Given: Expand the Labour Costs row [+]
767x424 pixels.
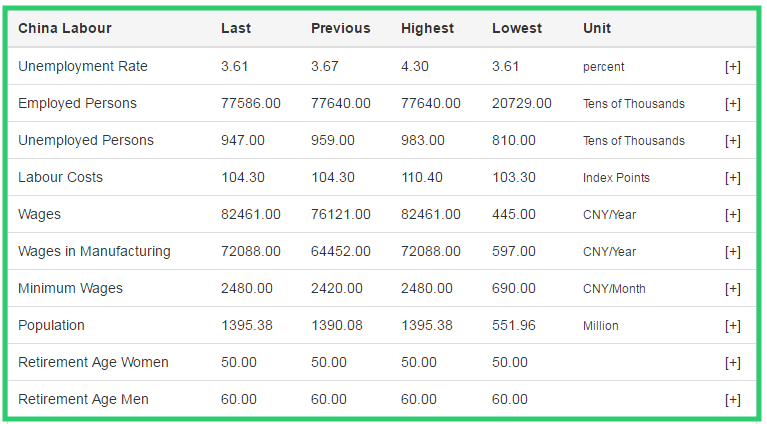Looking at the screenshot, I should (x=732, y=178).
